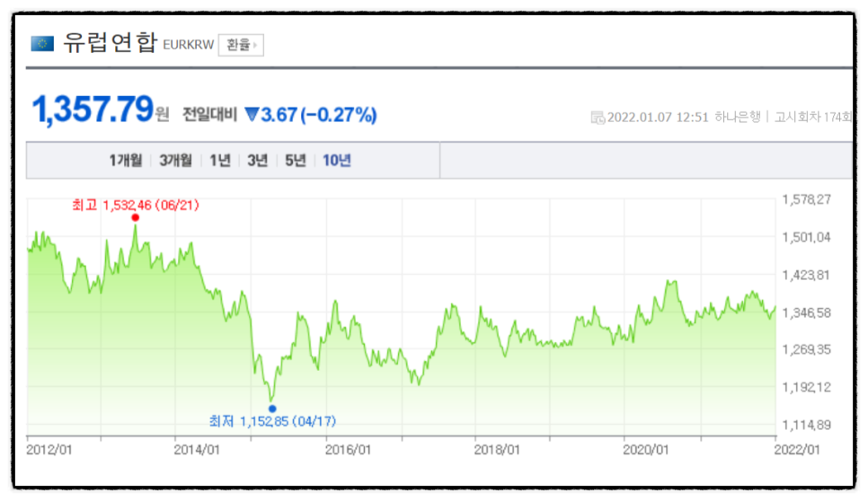Click the European Union flag icon
Image resolution: width=868 pixels, height=501 pixels.
tap(42, 44)
